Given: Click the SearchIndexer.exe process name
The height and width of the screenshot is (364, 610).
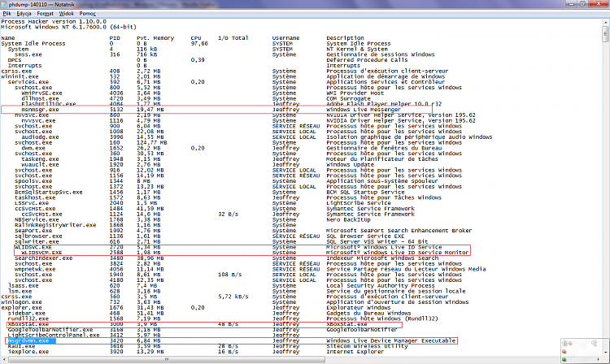Looking at the screenshot, I should (44, 258).
